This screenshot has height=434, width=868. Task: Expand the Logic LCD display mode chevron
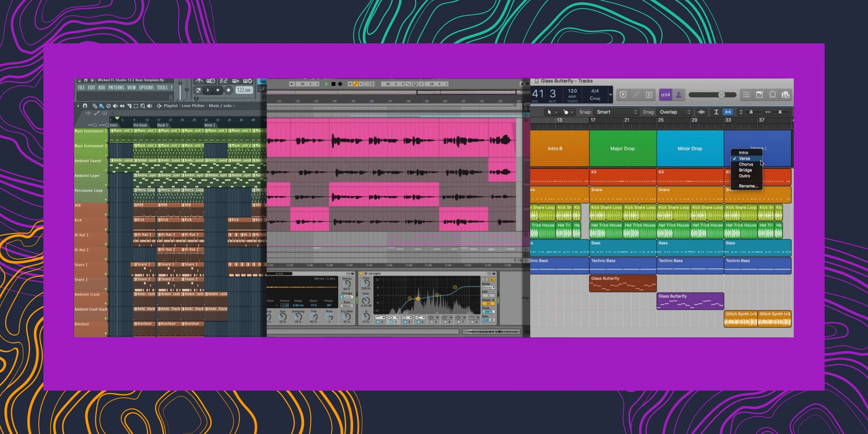click(x=610, y=95)
